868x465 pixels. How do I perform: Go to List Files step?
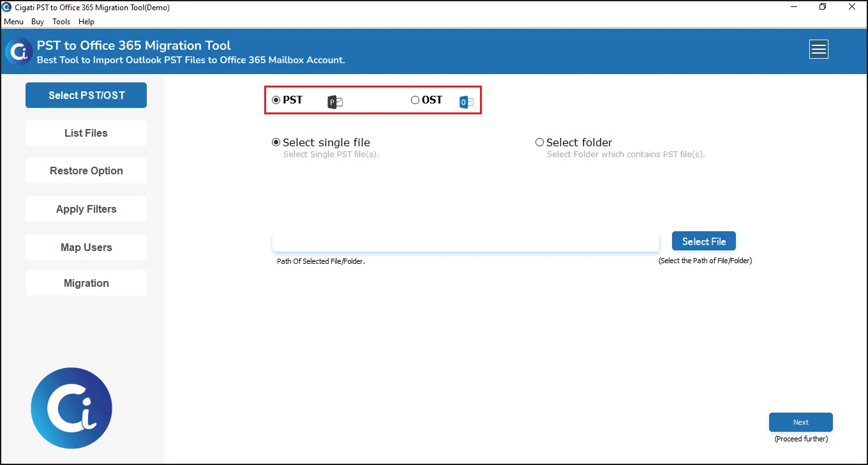[x=86, y=133]
